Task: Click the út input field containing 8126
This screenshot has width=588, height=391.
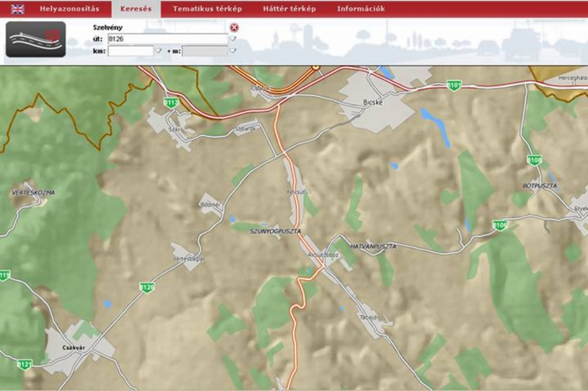Action: [x=167, y=38]
